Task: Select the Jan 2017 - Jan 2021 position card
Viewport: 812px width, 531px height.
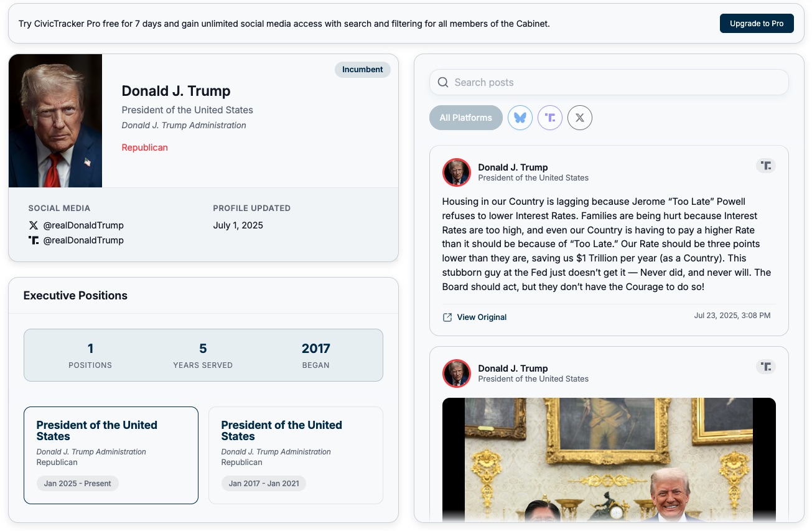Action: click(296, 455)
